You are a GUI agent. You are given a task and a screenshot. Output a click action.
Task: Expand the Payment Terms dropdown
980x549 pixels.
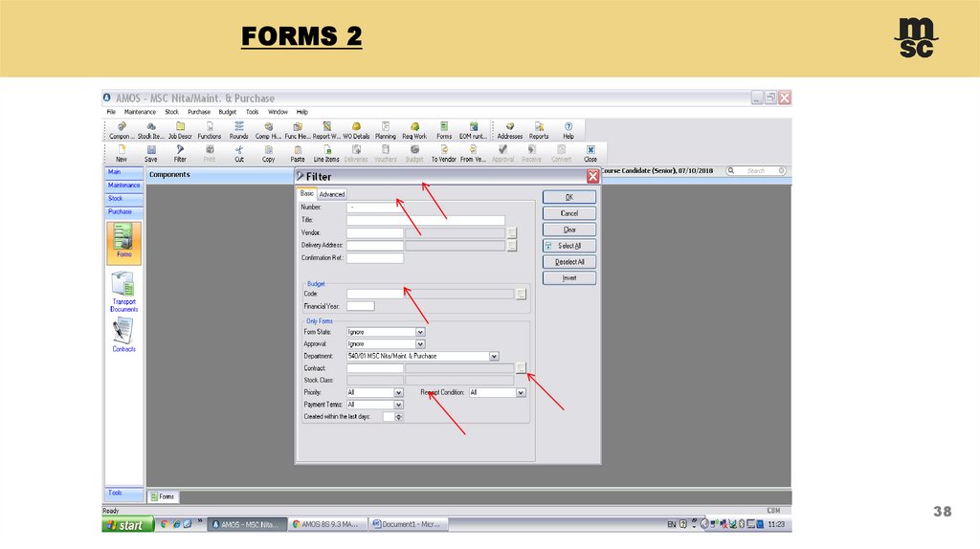click(x=398, y=405)
